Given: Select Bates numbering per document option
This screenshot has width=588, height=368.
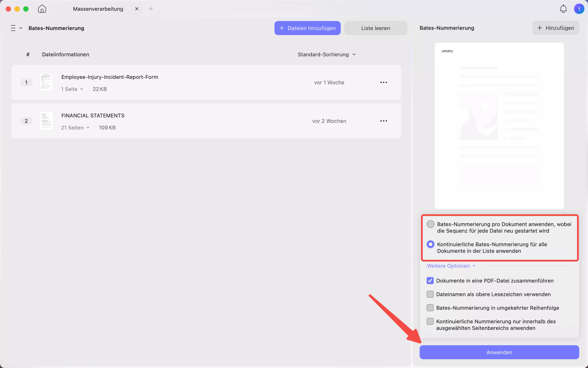Looking at the screenshot, I should [x=430, y=224].
